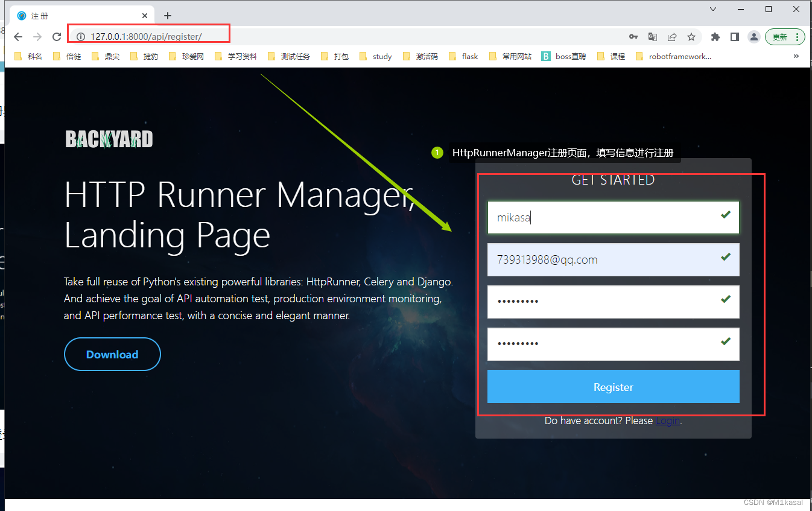Open the study bookmark folder
812x511 pixels.
point(376,56)
